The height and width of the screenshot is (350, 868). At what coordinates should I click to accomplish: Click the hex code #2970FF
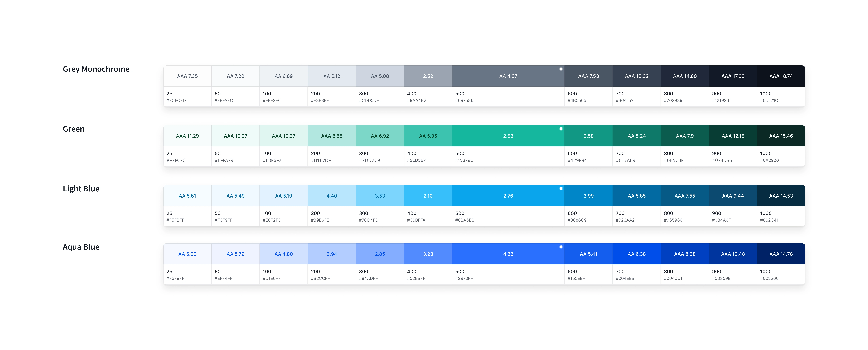464,278
